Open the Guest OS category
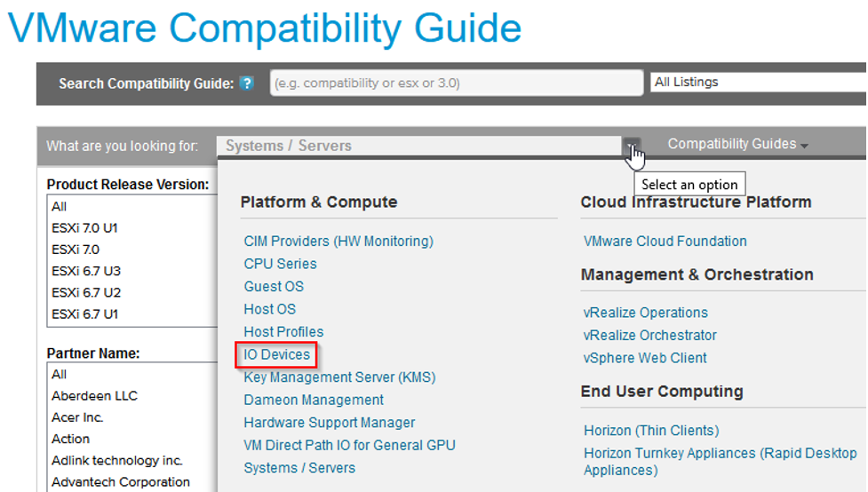868x492 pixels. (x=274, y=287)
